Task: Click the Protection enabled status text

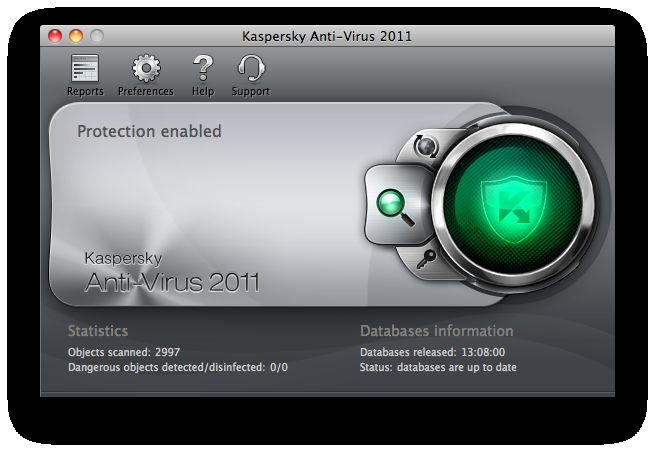Action: [x=149, y=132]
